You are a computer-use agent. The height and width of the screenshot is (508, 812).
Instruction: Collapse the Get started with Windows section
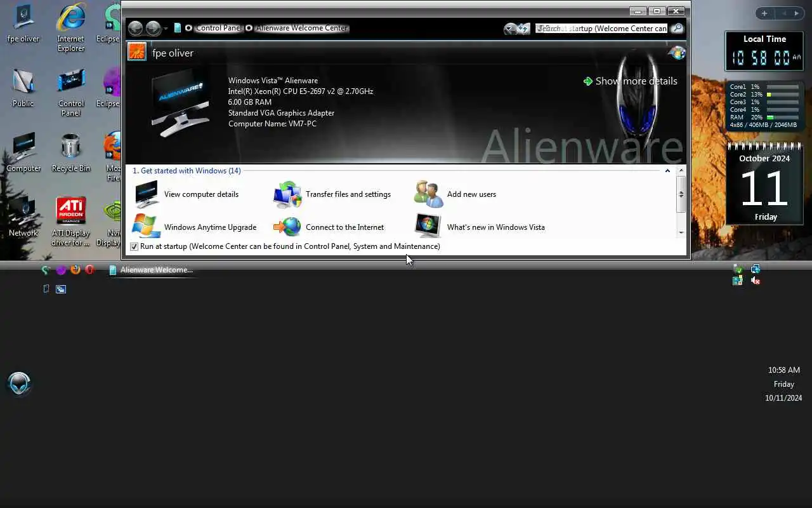(x=667, y=171)
